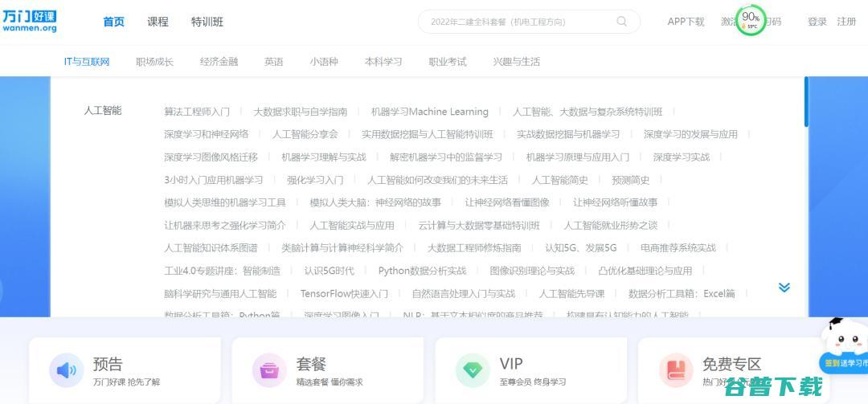Click the purple 套餐 box icon

click(269, 370)
